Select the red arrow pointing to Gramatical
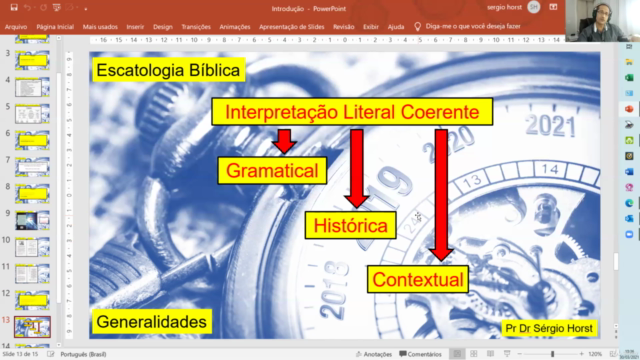The width and height of the screenshot is (640, 360). point(284,141)
